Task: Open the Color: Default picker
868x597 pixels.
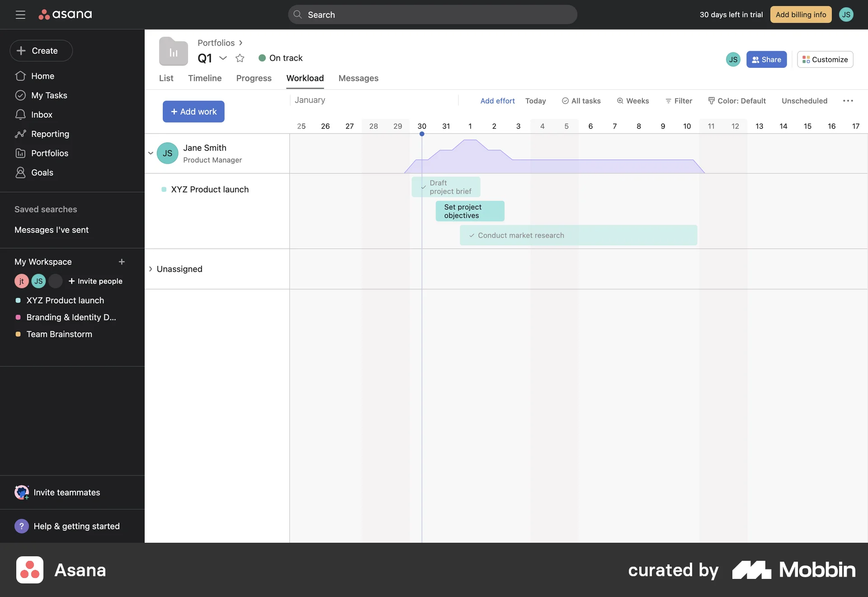Action: (737, 101)
